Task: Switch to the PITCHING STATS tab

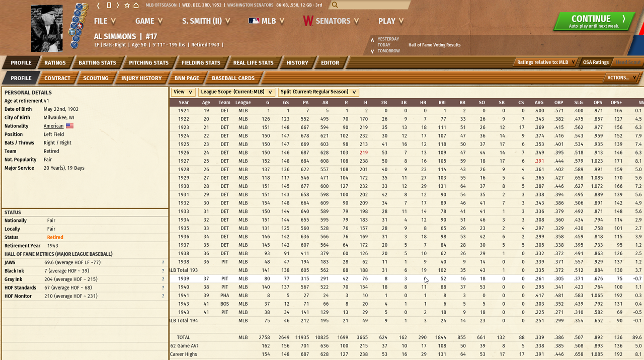Action: pyautogui.click(x=148, y=63)
